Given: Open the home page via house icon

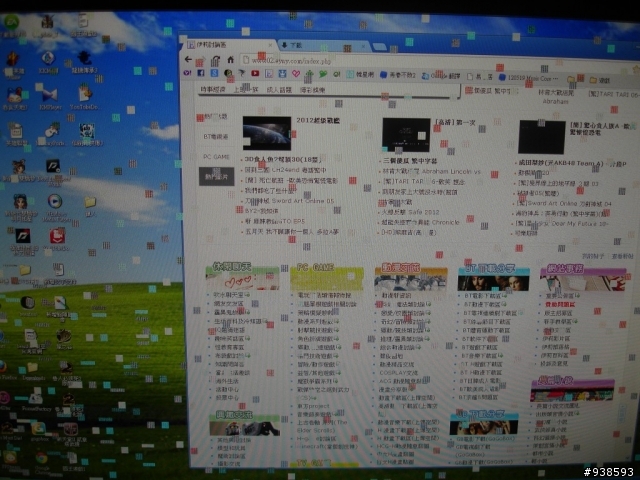Looking at the screenshot, I should [x=231, y=60].
